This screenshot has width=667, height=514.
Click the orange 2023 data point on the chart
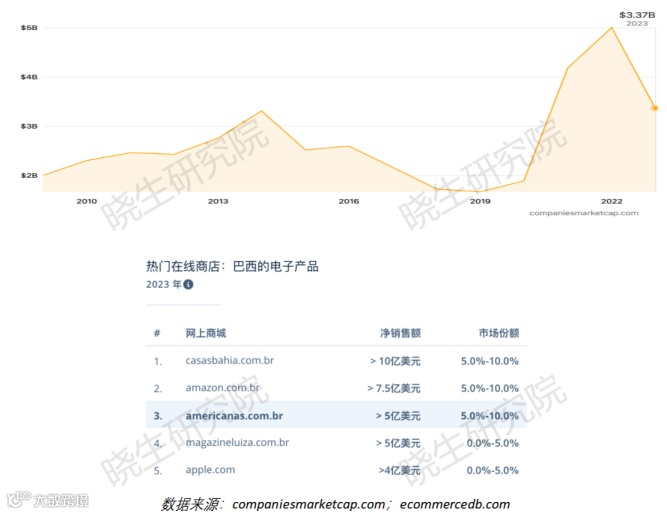click(655, 108)
